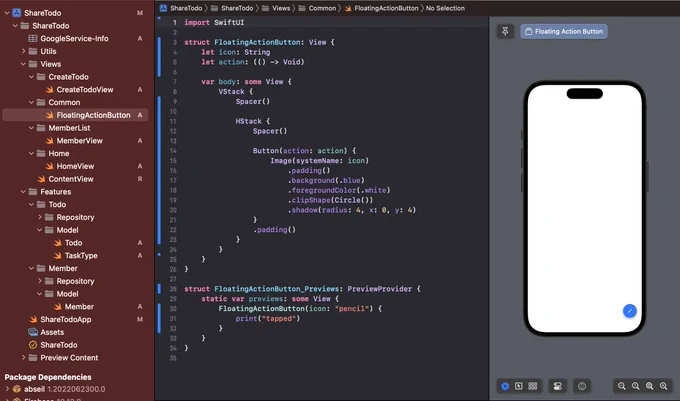680x401 pixels.
Task: Collapse the Common folder
Action: tap(31, 102)
